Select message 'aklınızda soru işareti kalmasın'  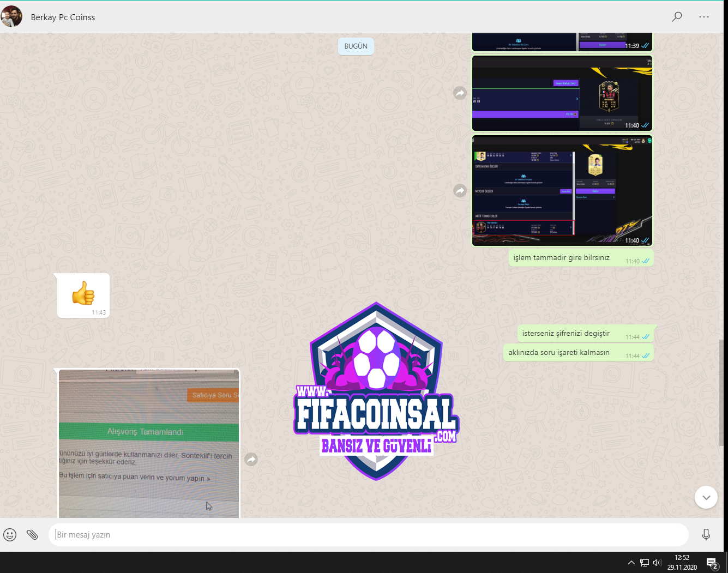point(579,353)
